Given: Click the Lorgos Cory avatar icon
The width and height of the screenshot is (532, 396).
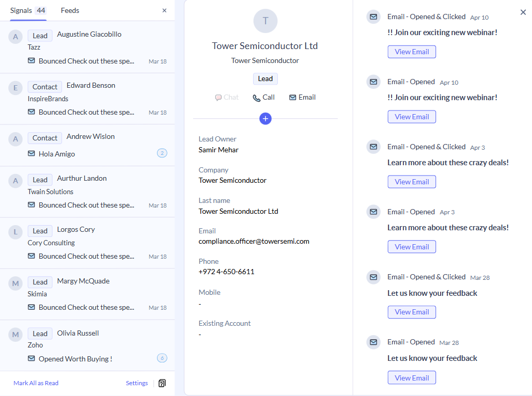Looking at the screenshot, I should 15,232.
